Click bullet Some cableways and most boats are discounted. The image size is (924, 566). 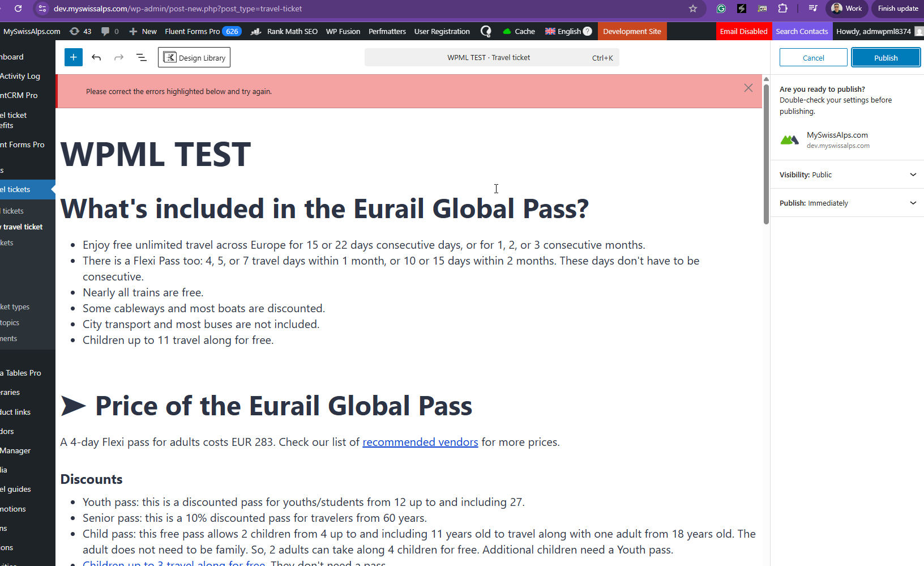tap(204, 308)
